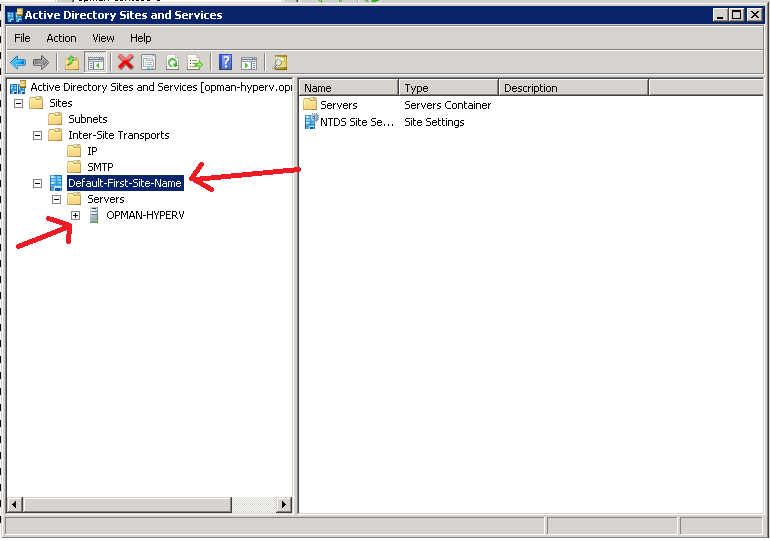
Task: Collapse the Inter-Site Transports node
Action: [37, 135]
